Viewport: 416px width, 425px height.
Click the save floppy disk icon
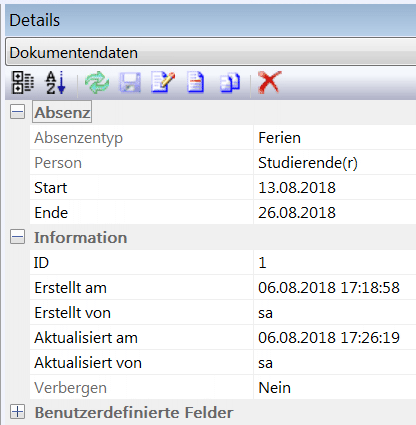[130, 82]
